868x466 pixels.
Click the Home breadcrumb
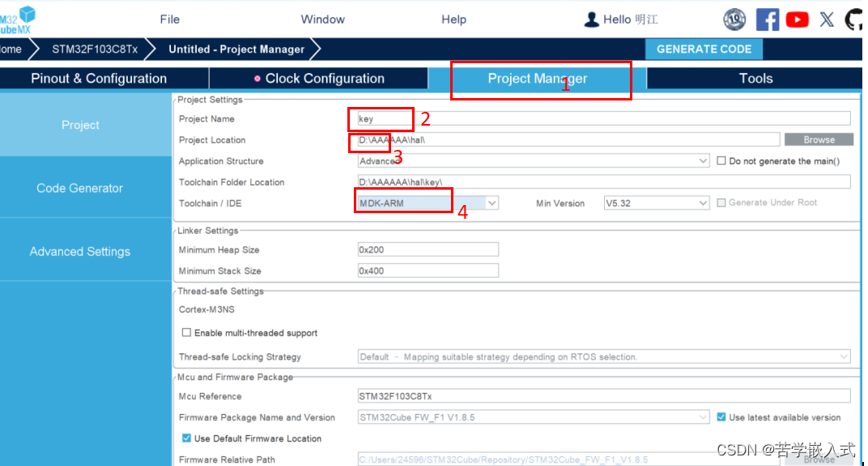[11, 49]
